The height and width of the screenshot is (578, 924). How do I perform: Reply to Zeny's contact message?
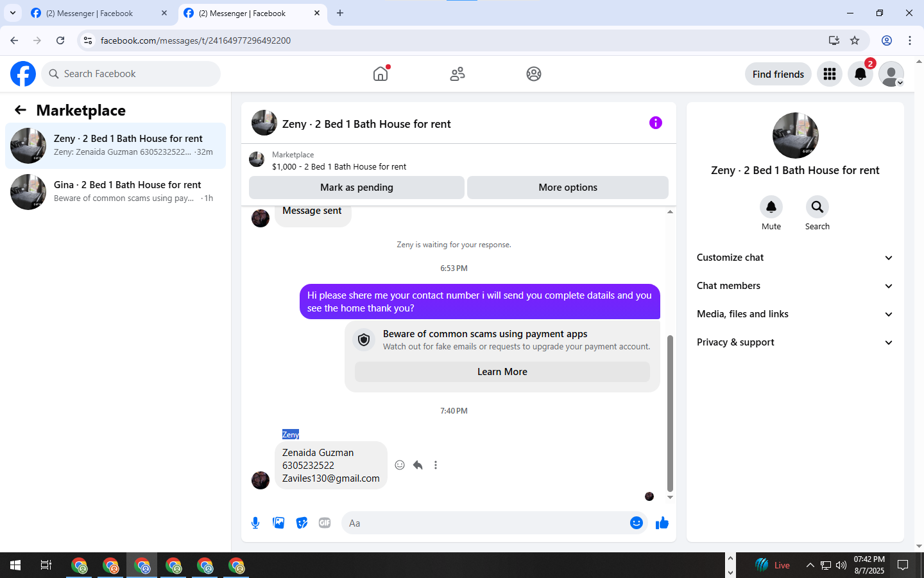pyautogui.click(x=418, y=465)
